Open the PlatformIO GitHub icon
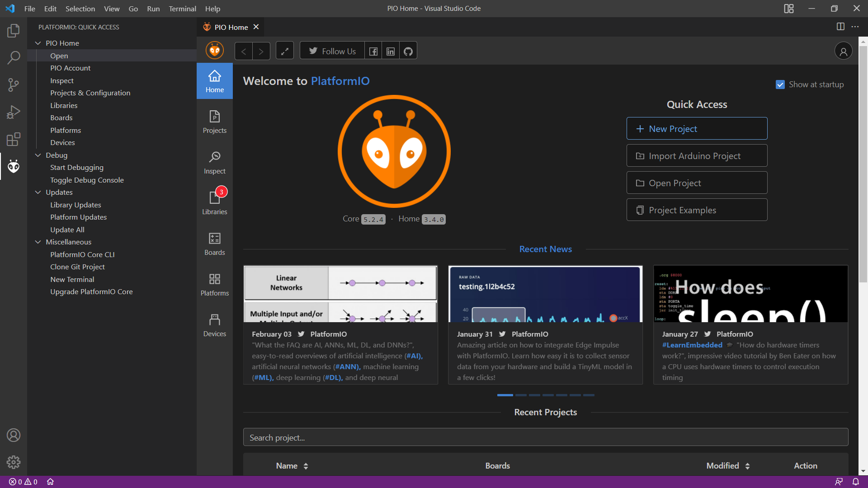Viewport: 868px width, 488px height. 408,51
